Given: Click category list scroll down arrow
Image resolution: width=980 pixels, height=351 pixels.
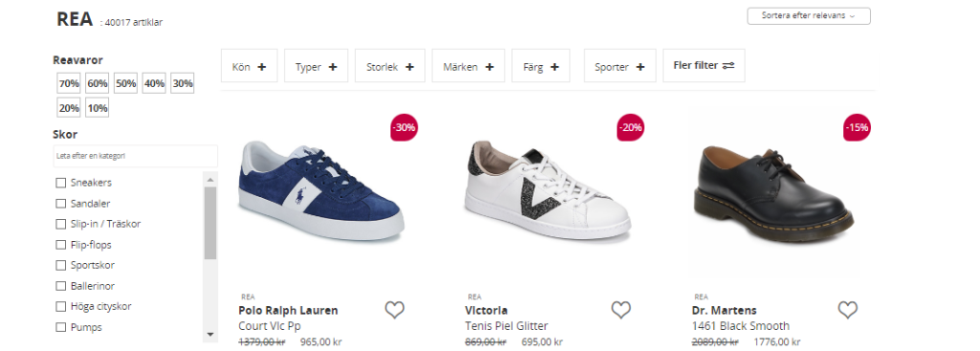Looking at the screenshot, I should tap(210, 335).
